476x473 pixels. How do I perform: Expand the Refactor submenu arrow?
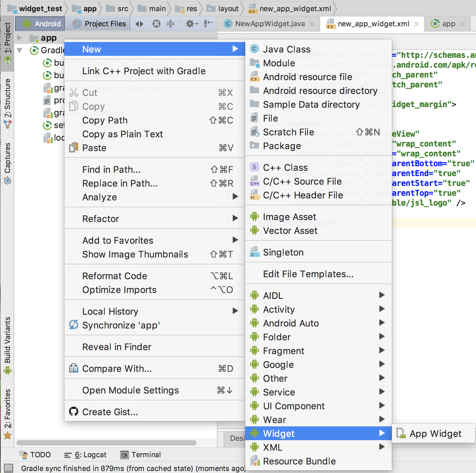(235, 218)
